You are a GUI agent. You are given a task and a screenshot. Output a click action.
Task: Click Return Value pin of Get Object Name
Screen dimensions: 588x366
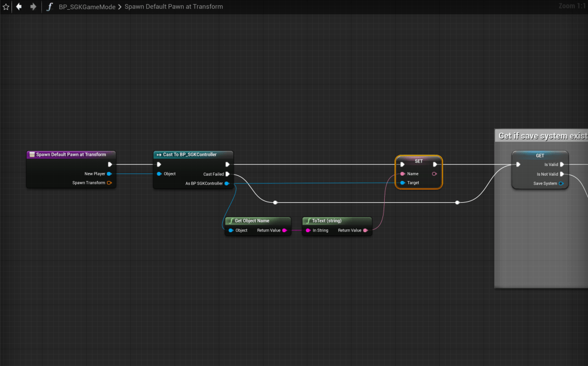[285, 230]
